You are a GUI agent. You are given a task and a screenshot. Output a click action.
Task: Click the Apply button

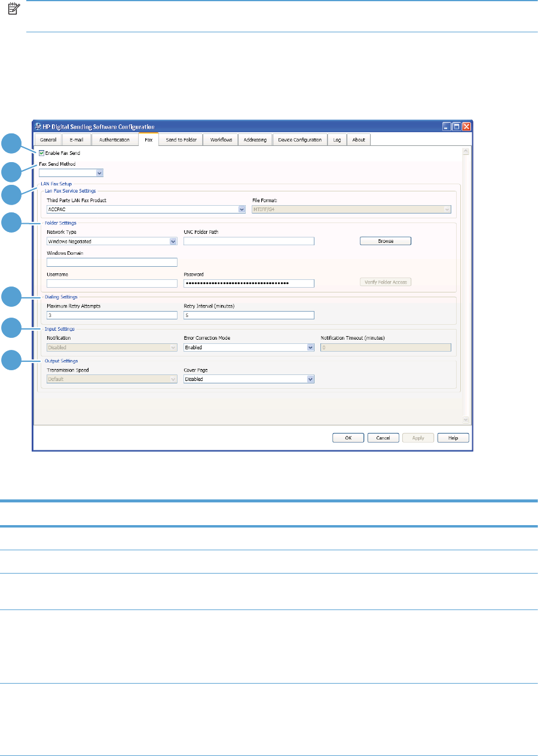click(x=418, y=438)
